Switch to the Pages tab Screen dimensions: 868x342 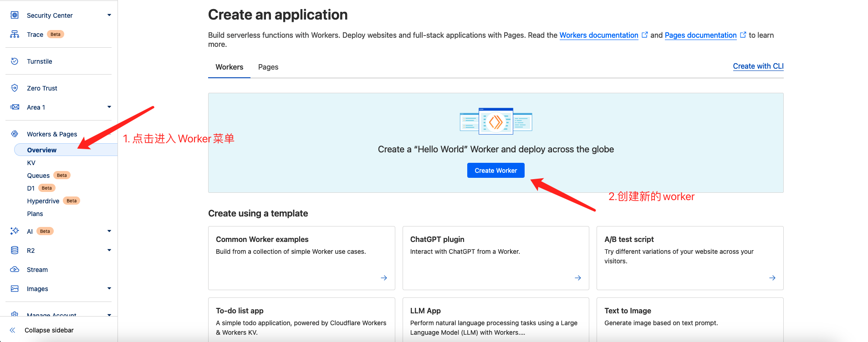pos(268,67)
